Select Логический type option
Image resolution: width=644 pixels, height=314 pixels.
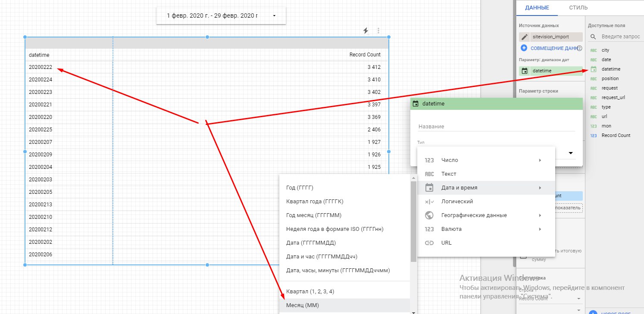tap(486, 202)
